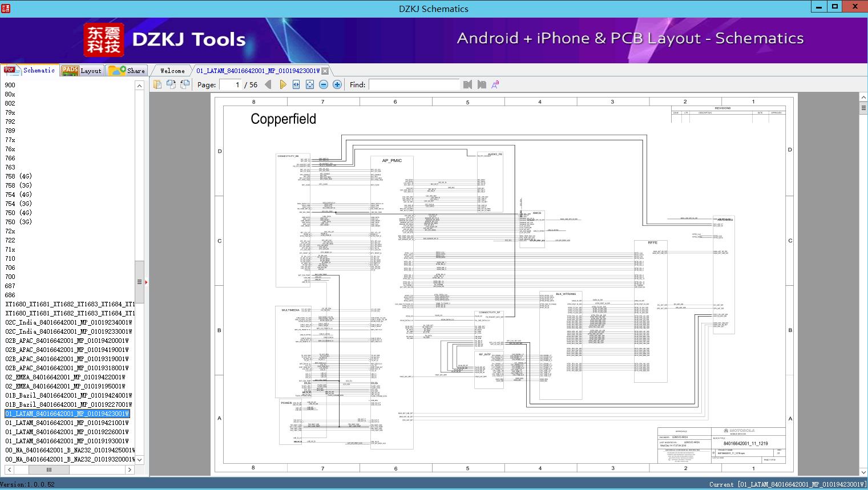The height and width of the screenshot is (490, 868).
Task: Select the 72x list entry
Action: [10, 231]
